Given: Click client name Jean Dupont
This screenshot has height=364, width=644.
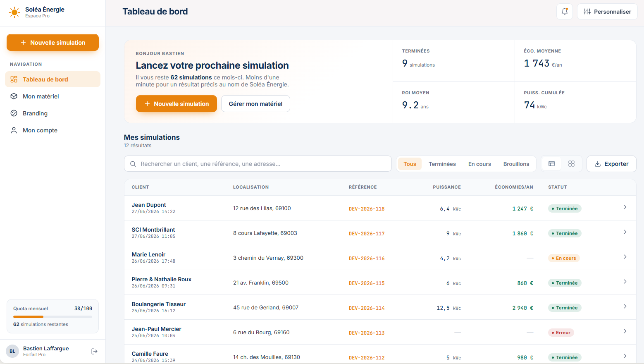Looking at the screenshot, I should coord(149,205).
